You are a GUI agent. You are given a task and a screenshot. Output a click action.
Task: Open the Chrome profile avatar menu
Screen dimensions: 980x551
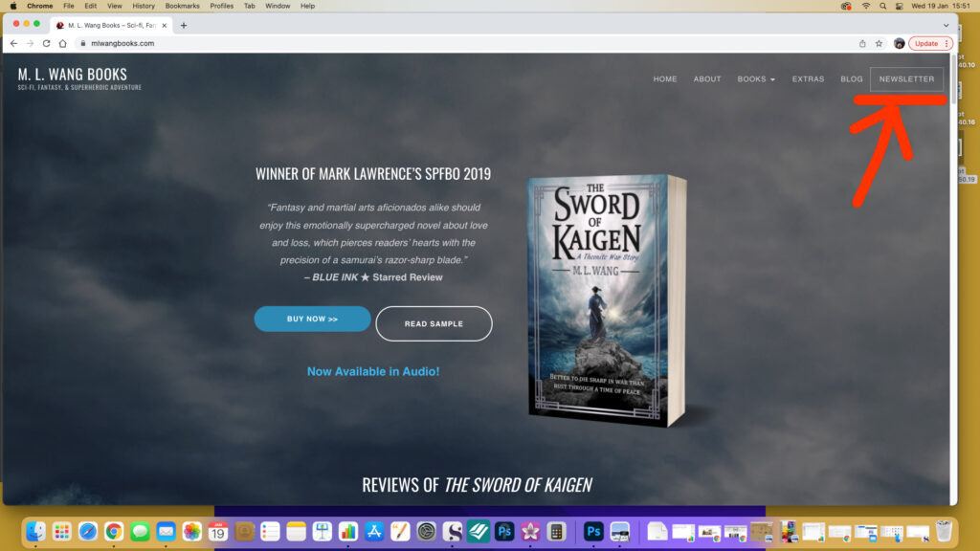click(900, 43)
